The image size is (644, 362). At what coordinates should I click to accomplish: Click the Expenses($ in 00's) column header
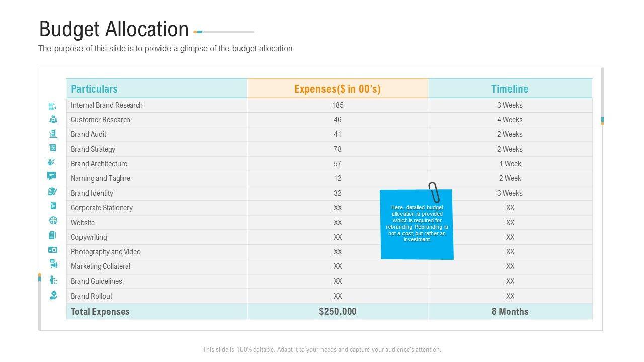coord(338,89)
